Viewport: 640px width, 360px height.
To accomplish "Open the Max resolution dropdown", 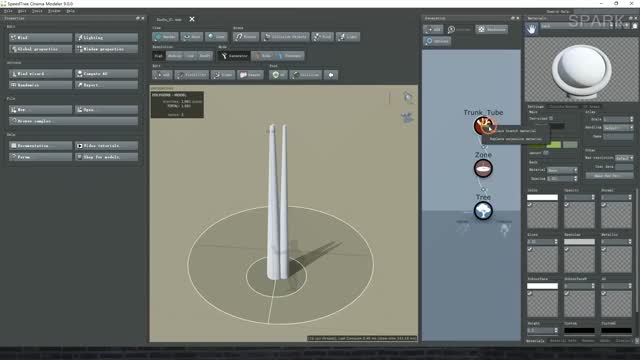I will (x=624, y=158).
